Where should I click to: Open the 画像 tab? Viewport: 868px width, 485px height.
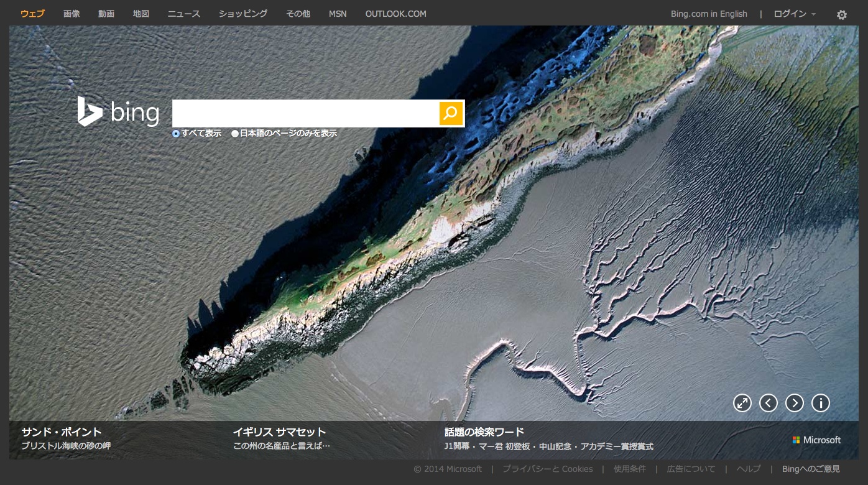[x=72, y=14]
